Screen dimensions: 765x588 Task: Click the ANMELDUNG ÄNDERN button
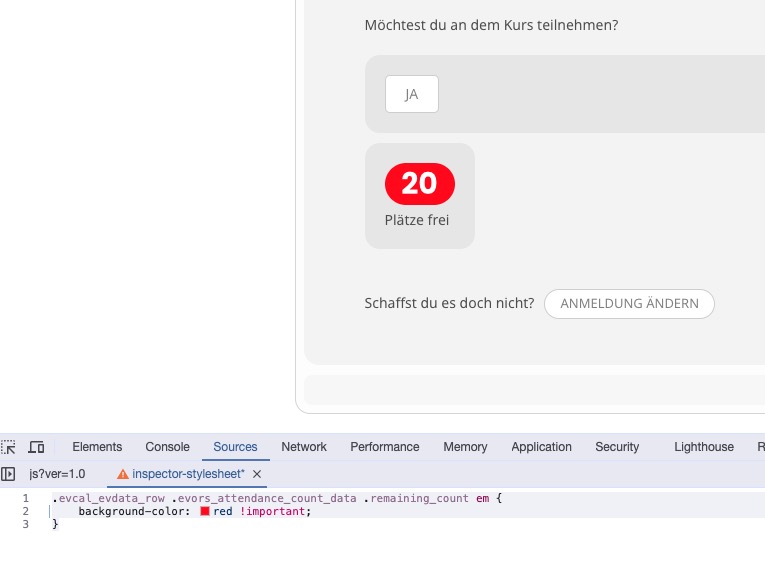point(629,304)
